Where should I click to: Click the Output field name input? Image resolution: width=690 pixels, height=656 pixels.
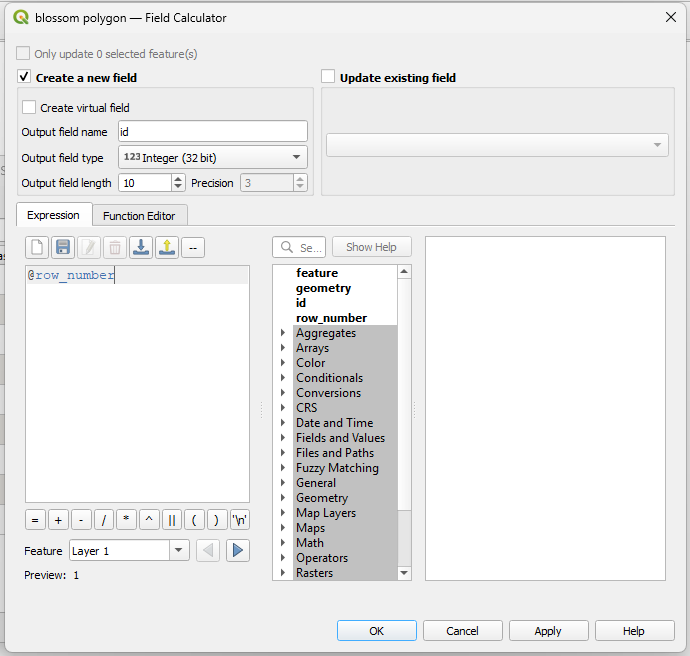(212, 132)
